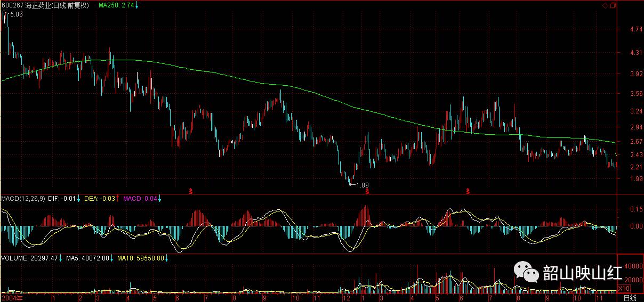Click the S marker below the 1.89 low
Screen dimensions: 644x302
367,191
